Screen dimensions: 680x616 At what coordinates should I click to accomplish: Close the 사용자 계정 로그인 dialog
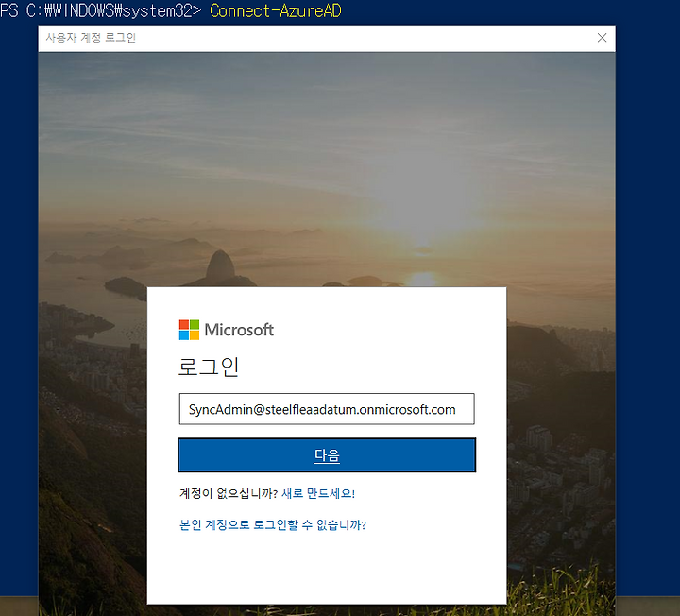point(602,38)
